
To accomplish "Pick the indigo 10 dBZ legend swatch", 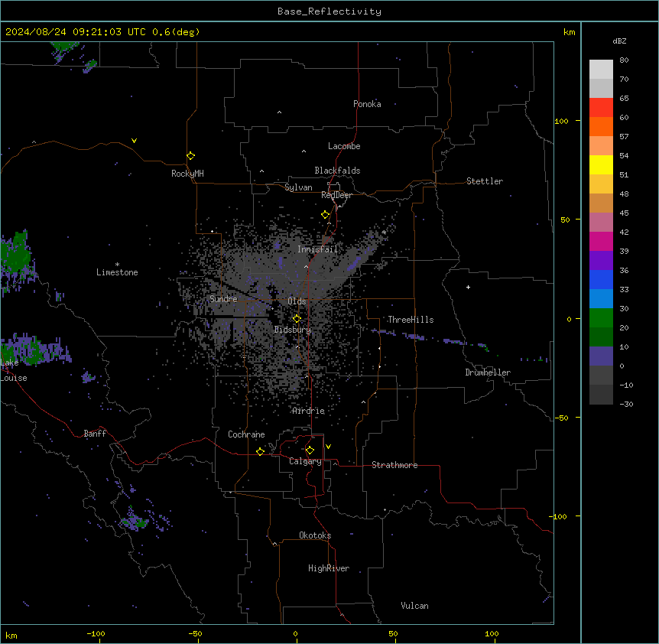I will point(601,356).
